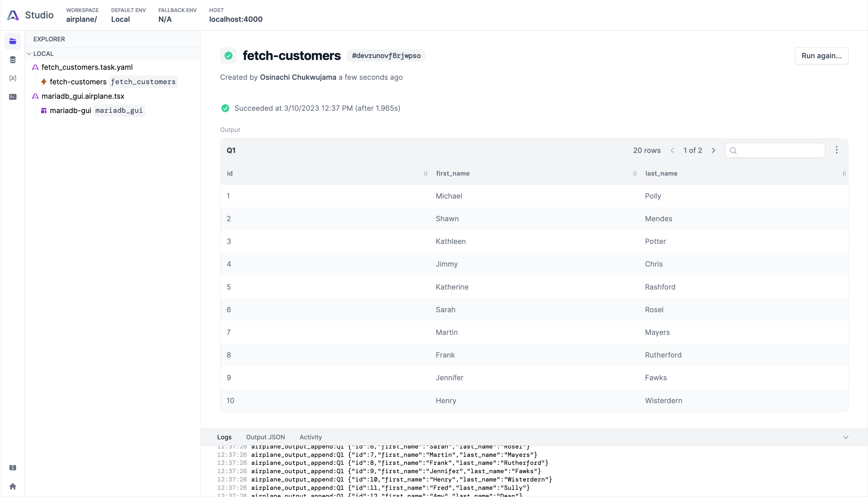Select the fetch-customers task in explorer
This screenshot has height=497, width=868.
[78, 82]
